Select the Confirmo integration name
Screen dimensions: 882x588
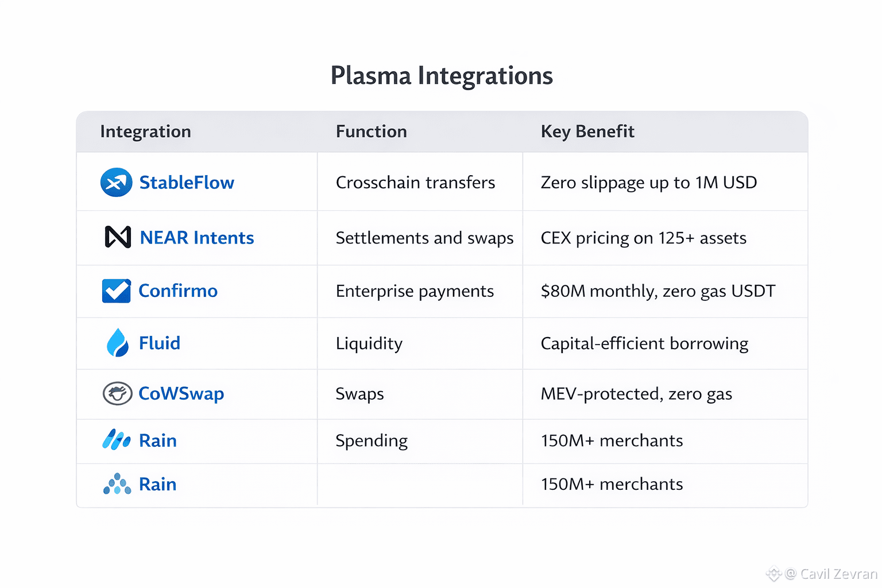click(x=178, y=291)
